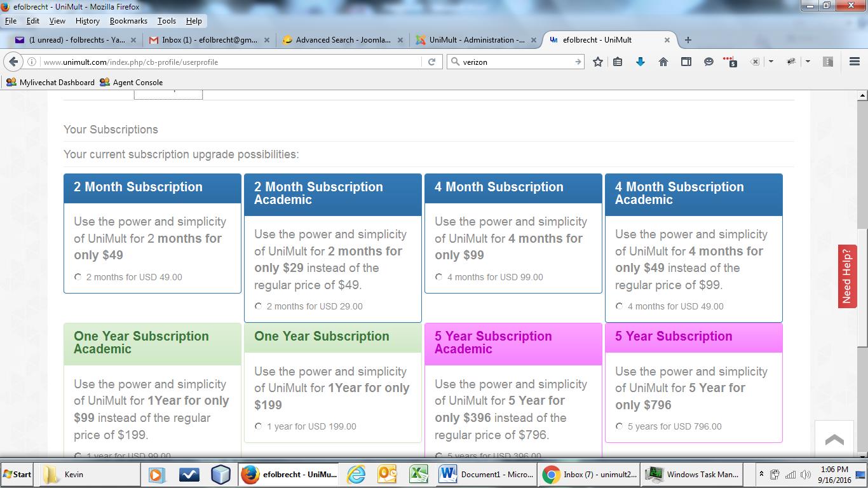The image size is (868, 488).
Task: Select 4 months for USD 49.00 option
Action: (620, 306)
